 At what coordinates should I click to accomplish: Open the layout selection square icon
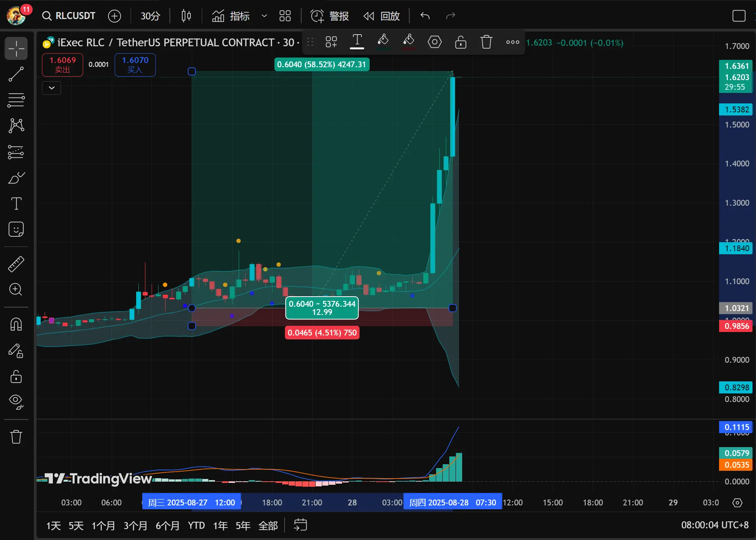[739, 16]
